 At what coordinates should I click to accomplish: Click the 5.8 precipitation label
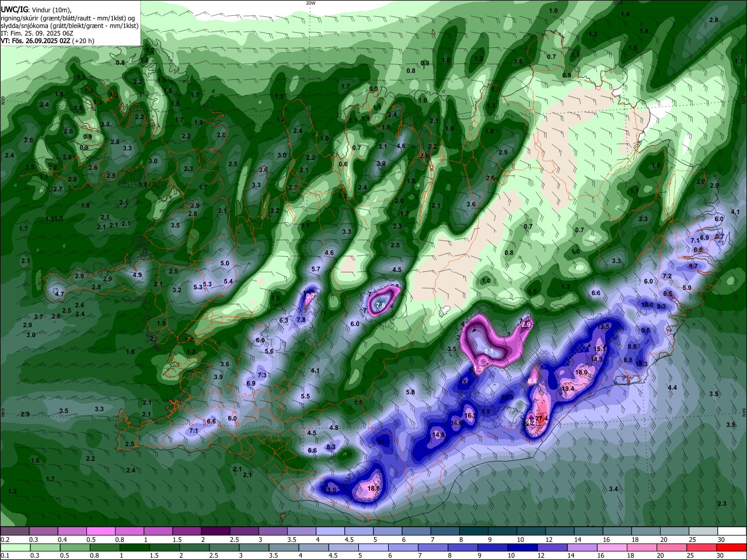pyautogui.click(x=410, y=392)
